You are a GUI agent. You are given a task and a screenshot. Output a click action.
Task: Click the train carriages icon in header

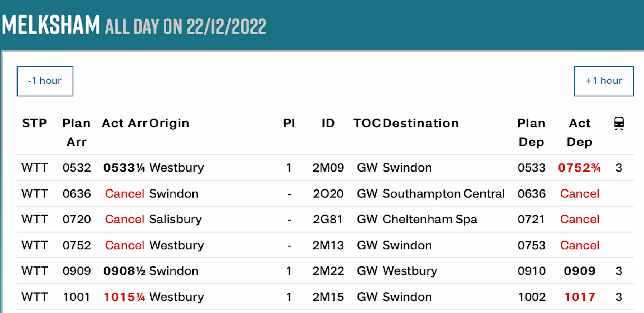pyautogui.click(x=619, y=123)
